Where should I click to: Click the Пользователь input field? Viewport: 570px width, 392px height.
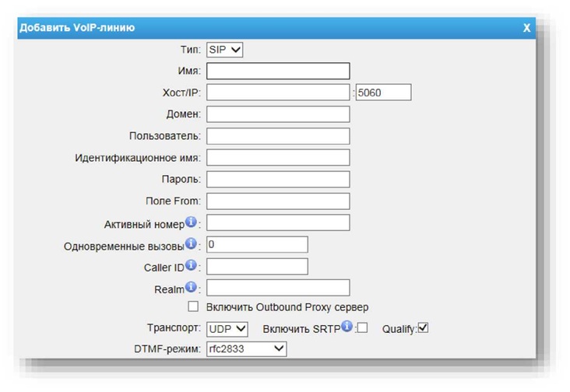coord(278,136)
